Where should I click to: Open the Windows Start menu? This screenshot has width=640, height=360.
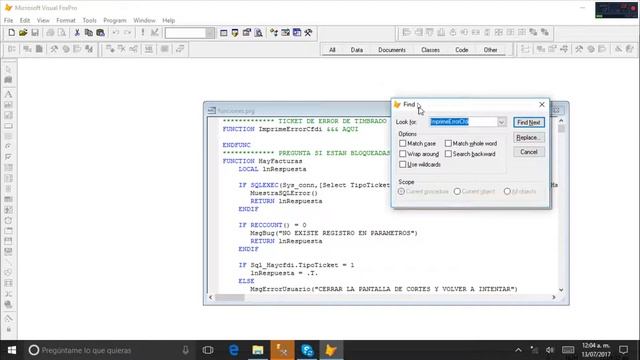[11, 350]
